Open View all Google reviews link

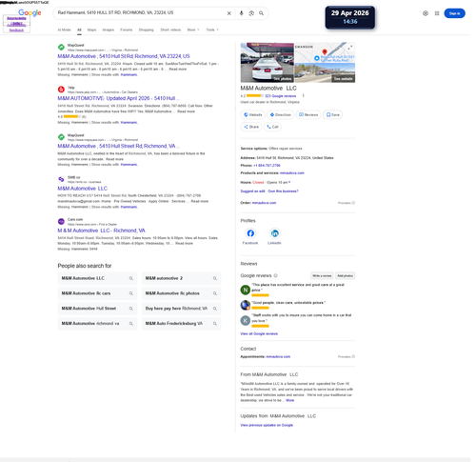pyautogui.click(x=259, y=333)
